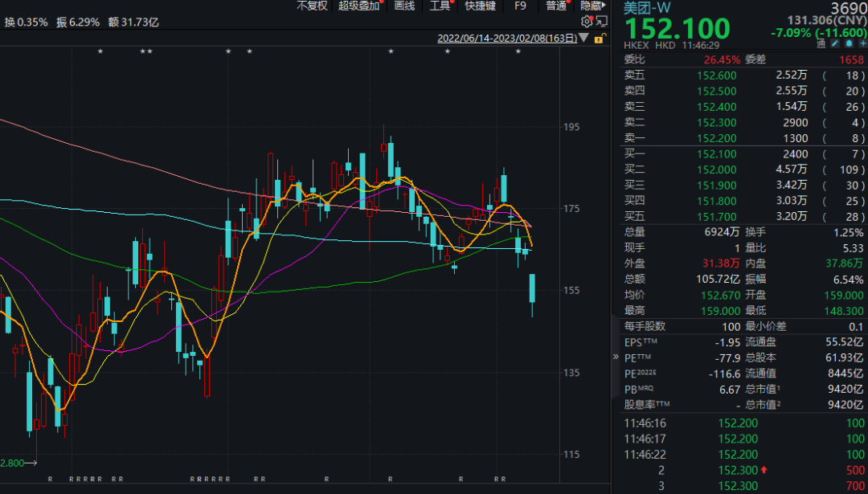The image size is (868, 494).
Task: Click the 通 Stock Connect badge
Action: [821, 44]
